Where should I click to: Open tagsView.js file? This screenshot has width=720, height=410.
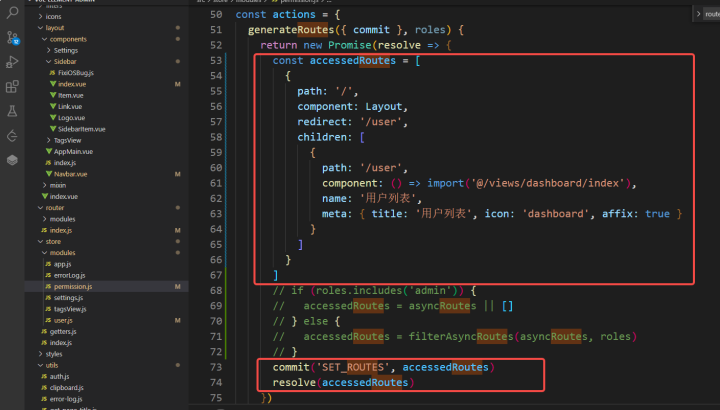coord(70,309)
